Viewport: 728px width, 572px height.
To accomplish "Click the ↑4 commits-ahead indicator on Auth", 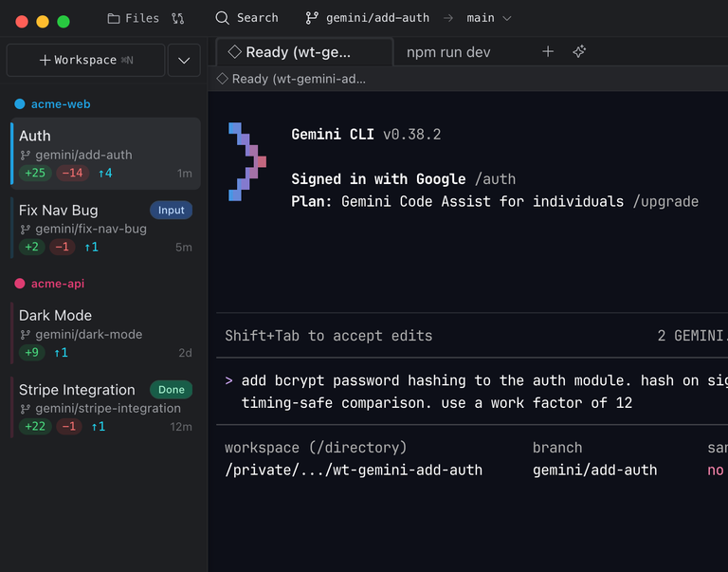I will point(105,174).
